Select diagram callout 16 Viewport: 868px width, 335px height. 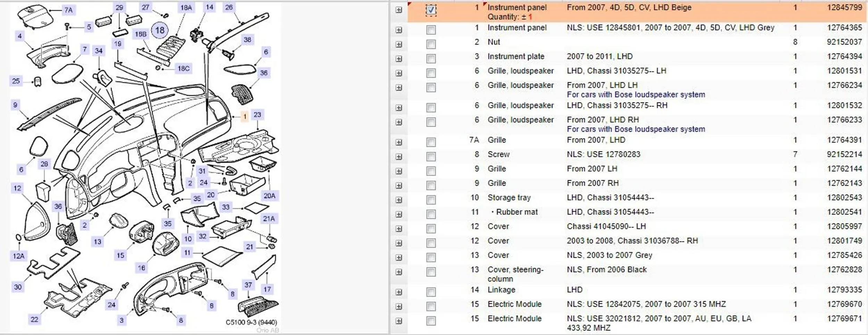pyautogui.click(x=141, y=268)
